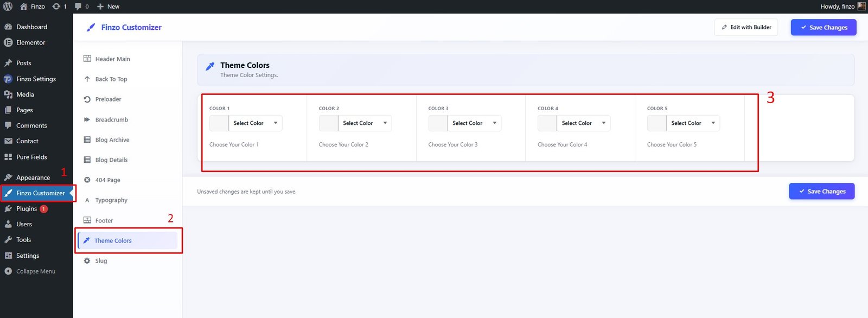
Task: Open Footer customizer section
Action: [x=128, y=220]
